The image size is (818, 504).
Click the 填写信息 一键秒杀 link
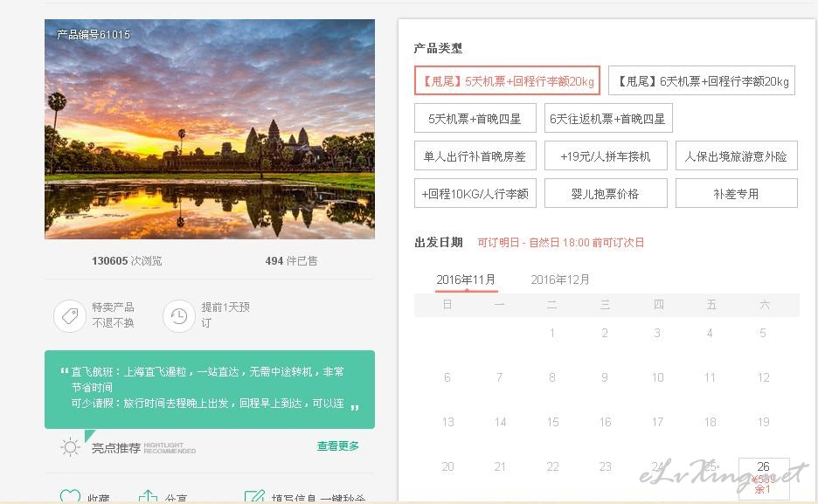[x=318, y=499]
